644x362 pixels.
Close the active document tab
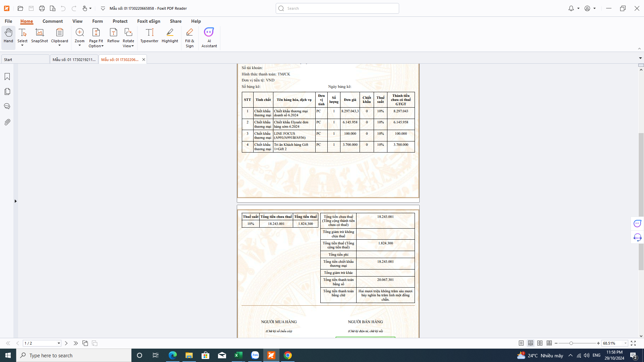[144, 59]
